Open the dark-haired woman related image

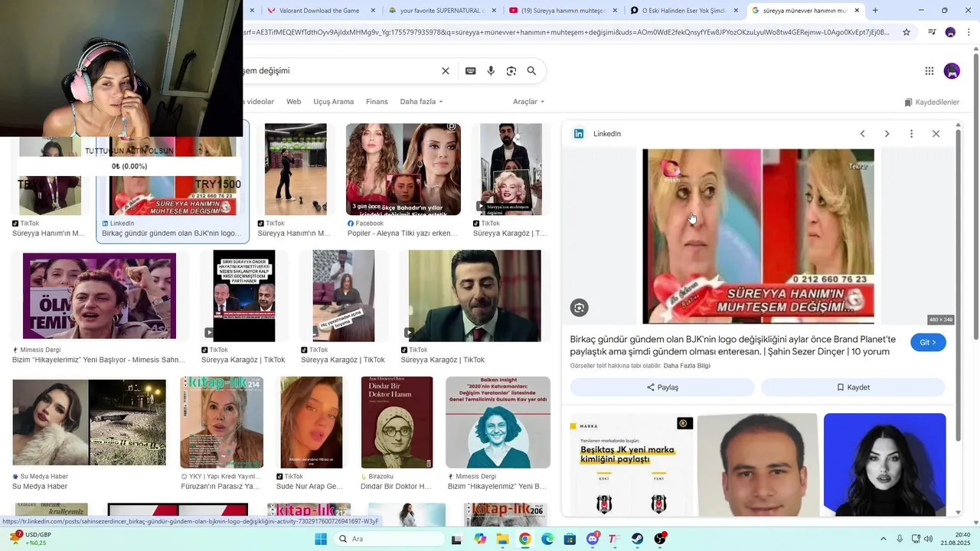(884, 465)
